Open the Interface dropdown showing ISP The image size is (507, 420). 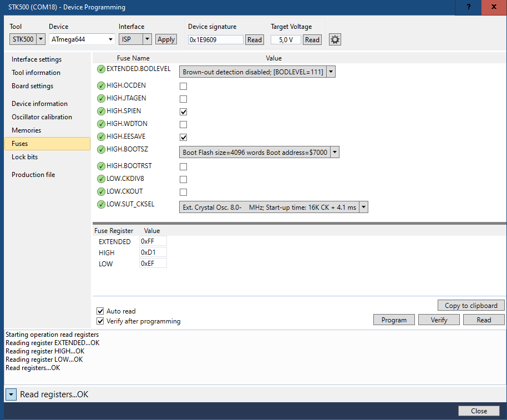coord(135,39)
